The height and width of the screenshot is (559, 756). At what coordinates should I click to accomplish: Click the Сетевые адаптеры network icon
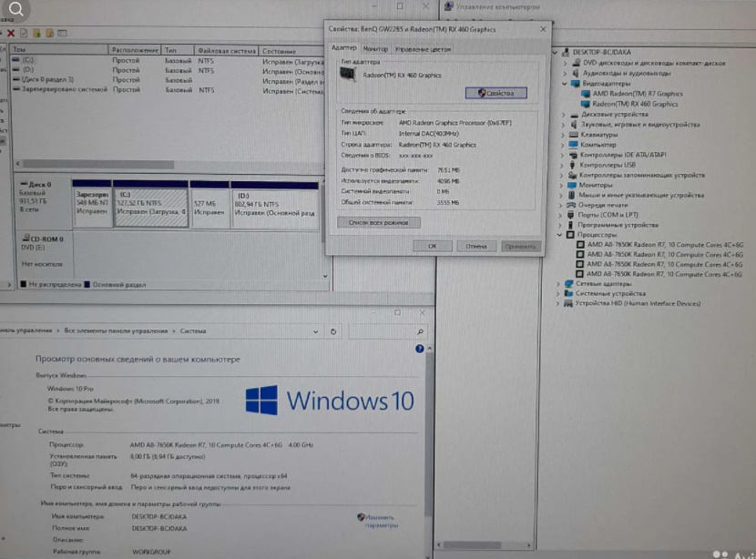[x=569, y=283]
